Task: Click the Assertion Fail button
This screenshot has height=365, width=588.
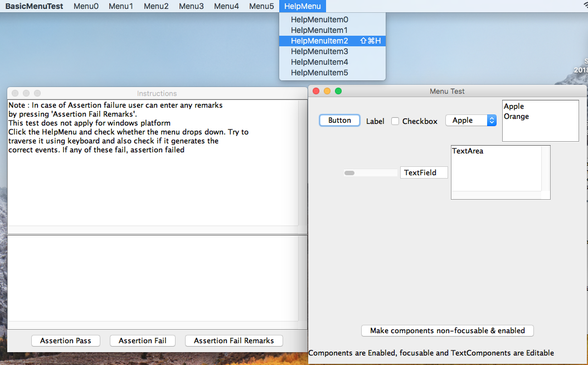Action: pos(142,340)
